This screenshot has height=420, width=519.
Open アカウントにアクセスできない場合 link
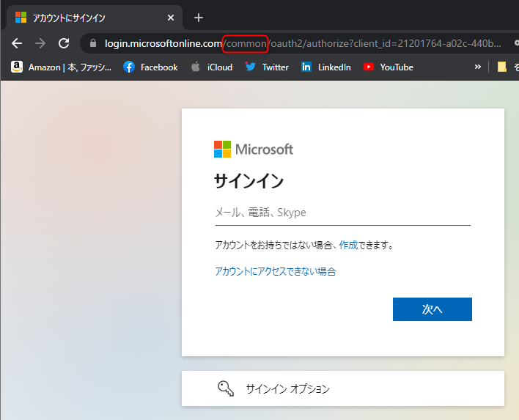pos(276,272)
